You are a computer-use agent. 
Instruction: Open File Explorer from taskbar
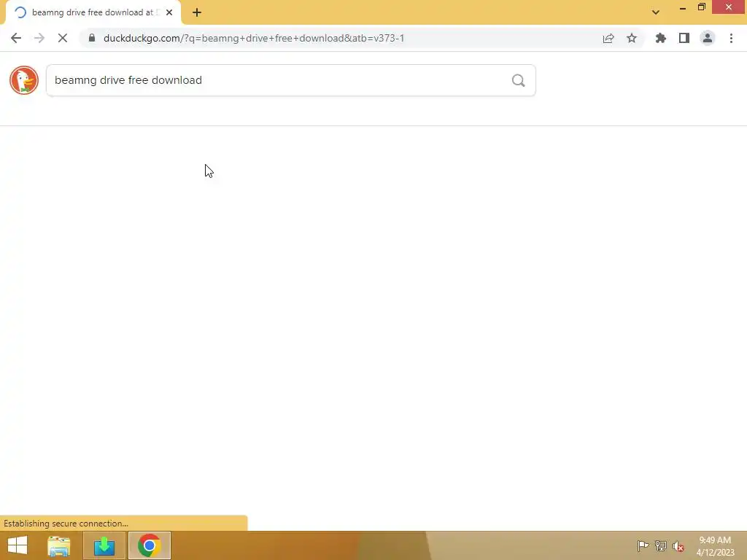point(59,545)
